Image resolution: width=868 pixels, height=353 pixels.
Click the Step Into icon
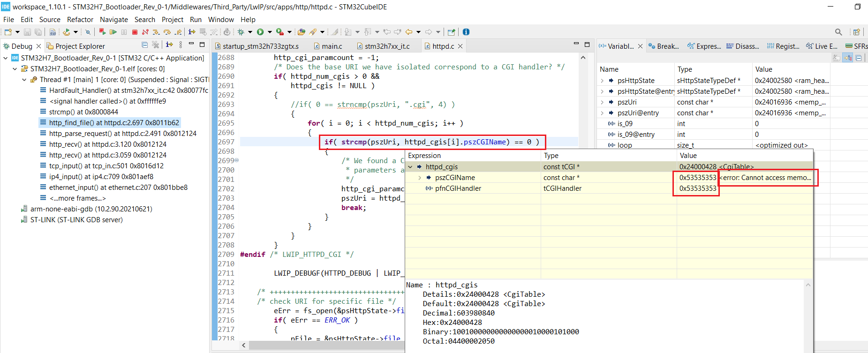pos(156,32)
